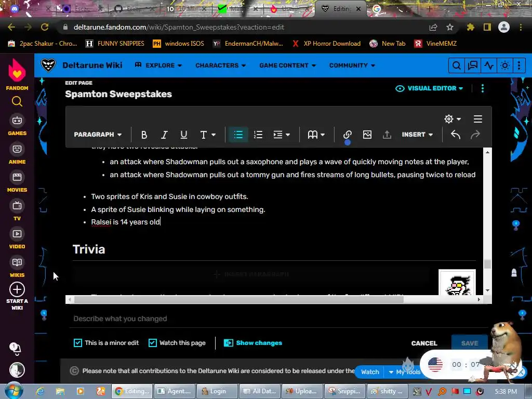Open recent wiki activity icon
The width and height of the screenshot is (532, 399).
(x=489, y=65)
